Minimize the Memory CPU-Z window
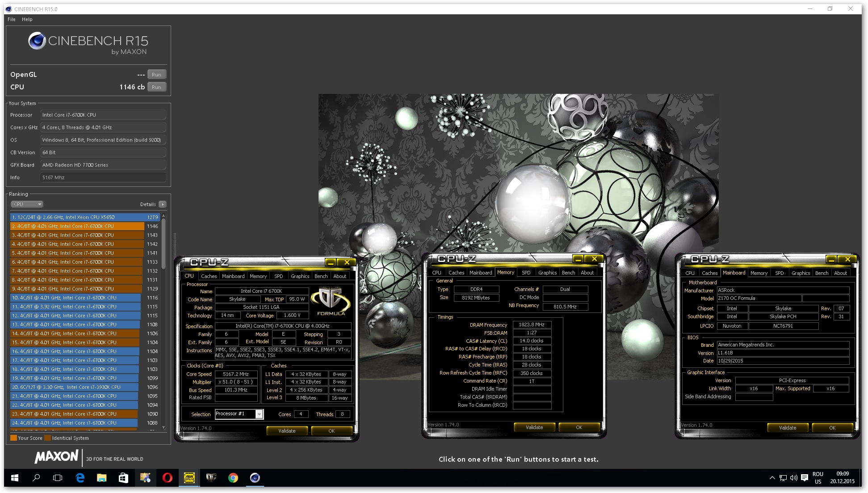 (x=578, y=259)
